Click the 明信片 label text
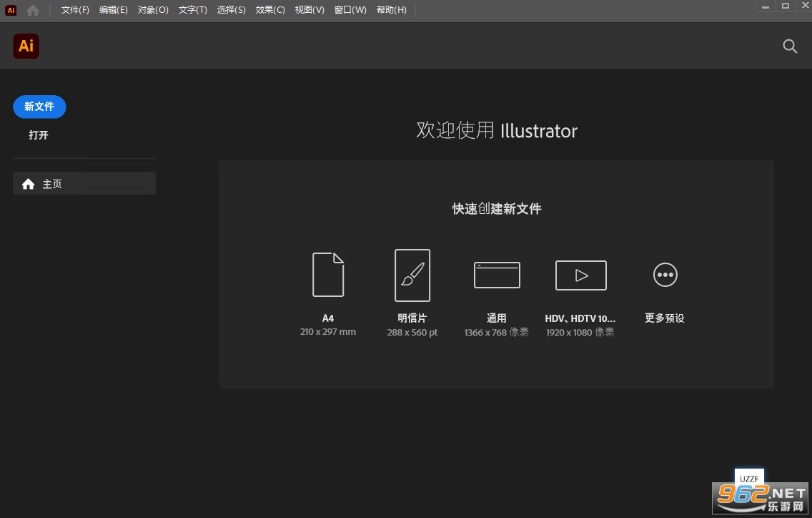 coord(412,318)
